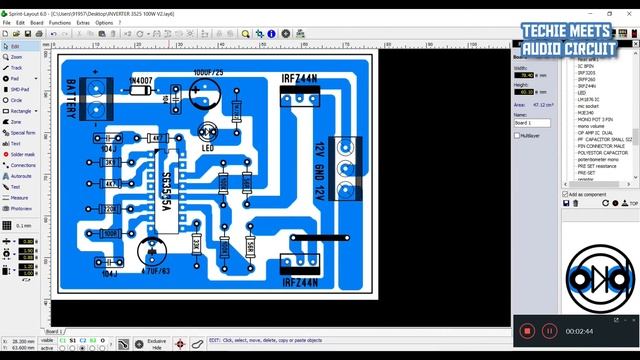The width and height of the screenshot is (640, 360).
Task: Create a new layout file
Action: (5, 34)
